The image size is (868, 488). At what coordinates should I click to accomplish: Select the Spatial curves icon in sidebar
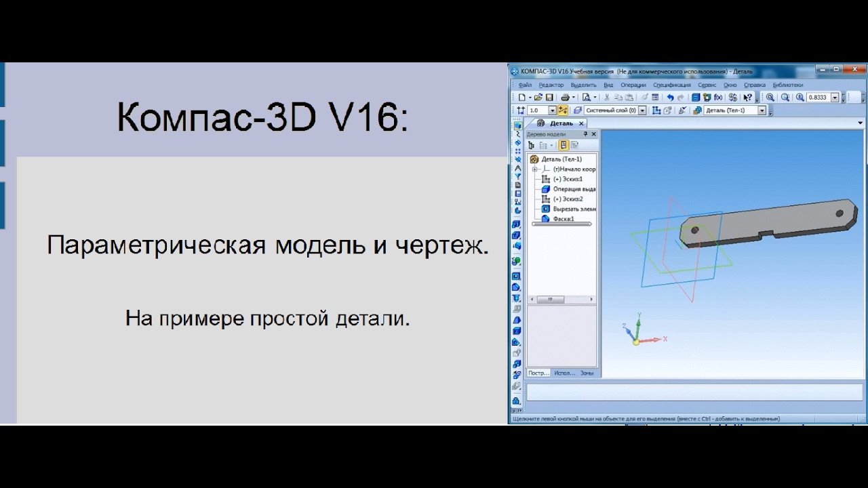517,134
